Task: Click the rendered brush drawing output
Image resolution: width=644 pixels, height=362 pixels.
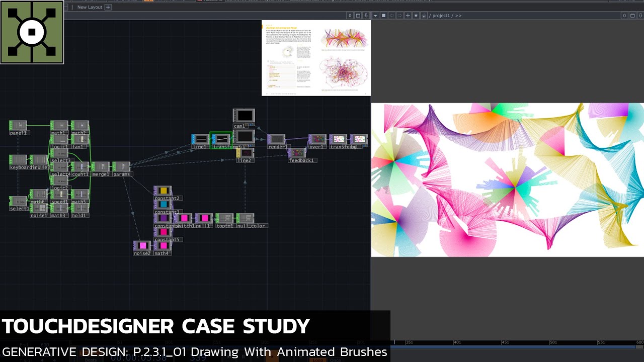Action: 508,180
